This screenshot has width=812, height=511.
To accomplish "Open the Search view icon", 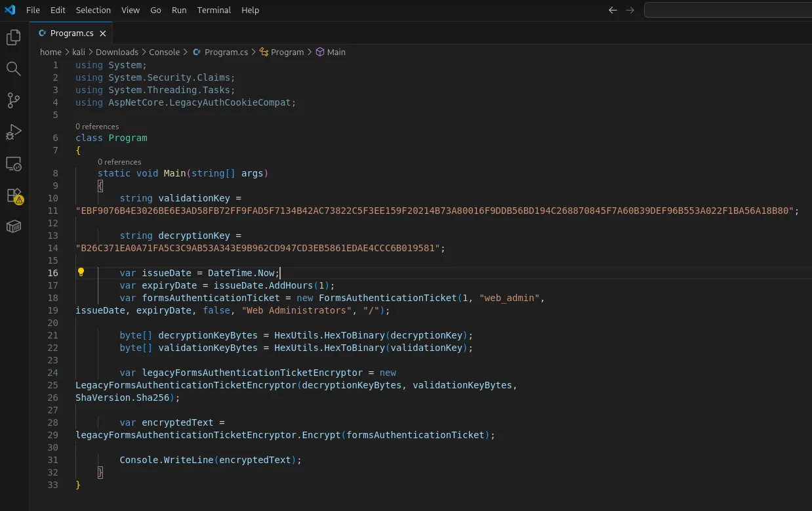I will (x=14, y=69).
